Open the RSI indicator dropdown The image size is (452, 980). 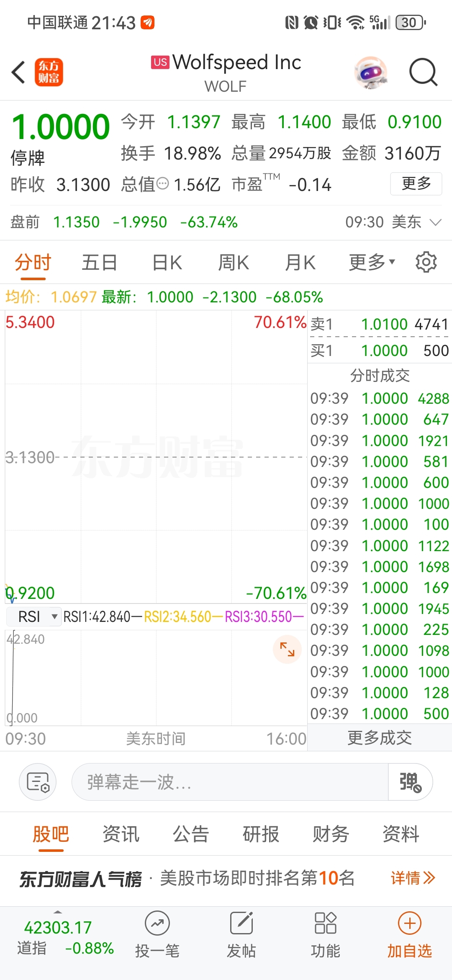coord(34,616)
